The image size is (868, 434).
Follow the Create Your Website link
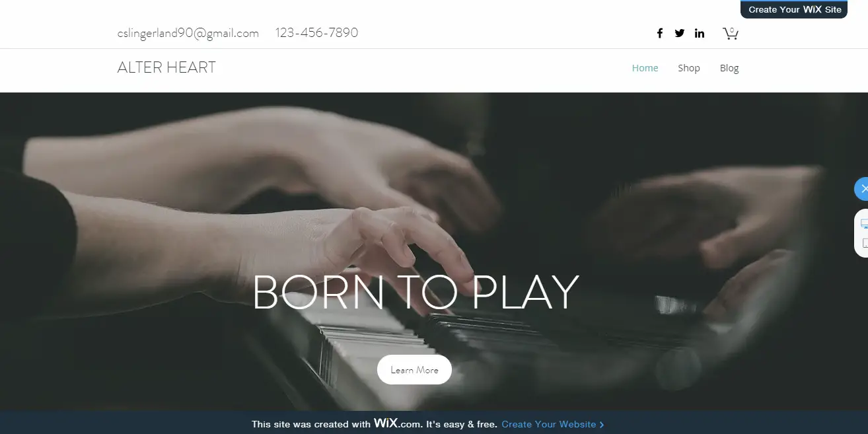549,424
